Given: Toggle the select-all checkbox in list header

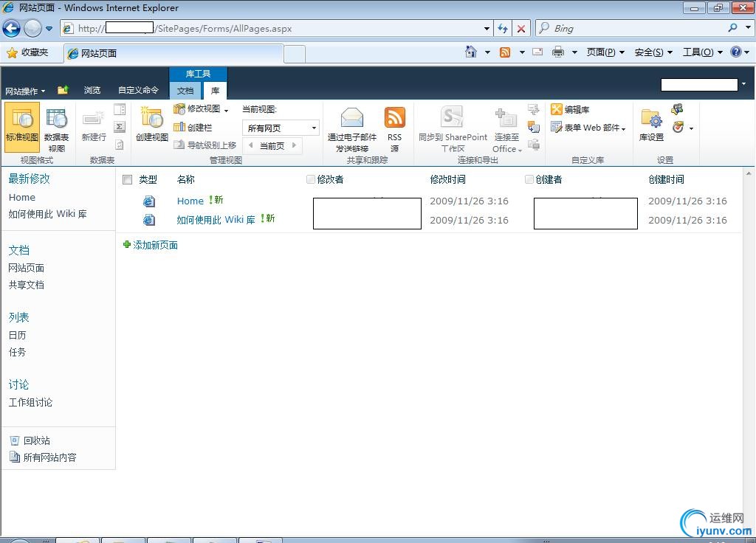Looking at the screenshot, I should 127,180.
